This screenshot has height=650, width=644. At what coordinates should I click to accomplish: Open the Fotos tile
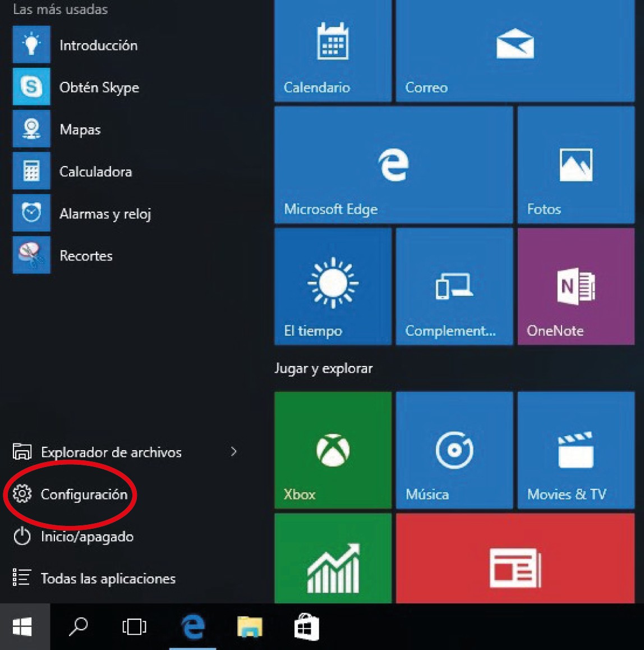point(576,165)
